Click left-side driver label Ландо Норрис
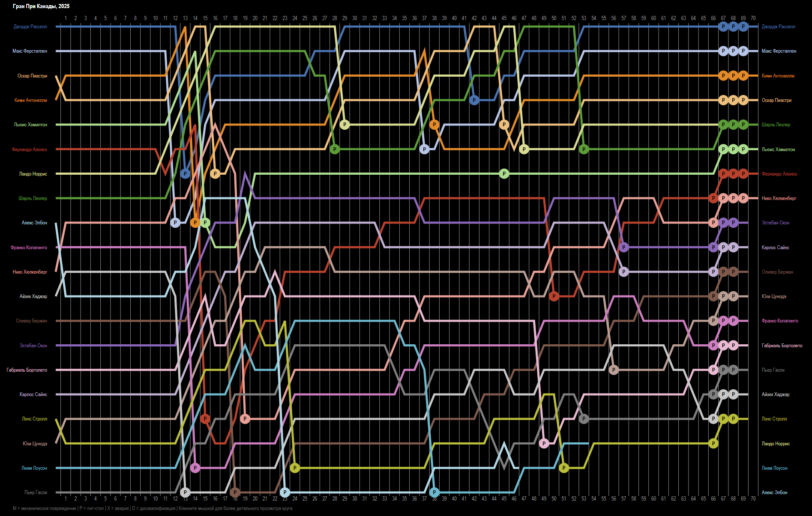The width and height of the screenshot is (812, 516). click(x=33, y=174)
